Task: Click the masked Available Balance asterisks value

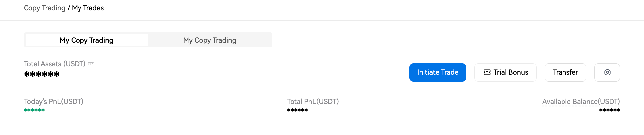Action: point(609,110)
